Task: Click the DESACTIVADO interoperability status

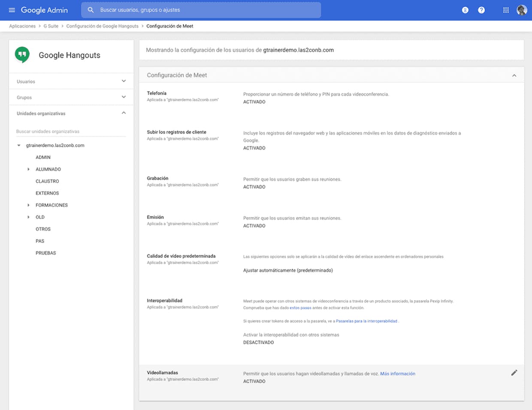Action: [258, 343]
